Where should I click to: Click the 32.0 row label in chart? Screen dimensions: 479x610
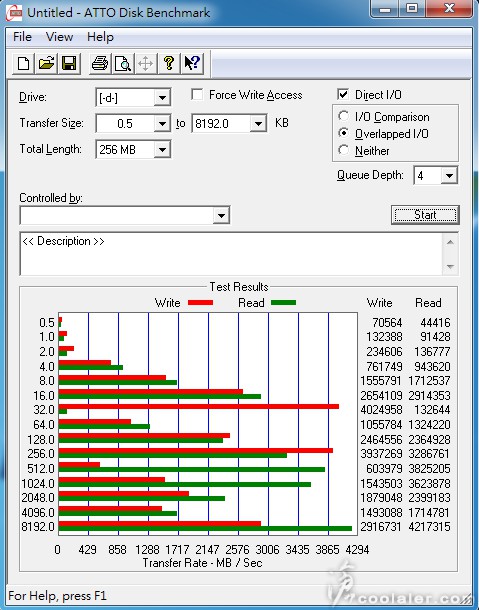tap(44, 410)
